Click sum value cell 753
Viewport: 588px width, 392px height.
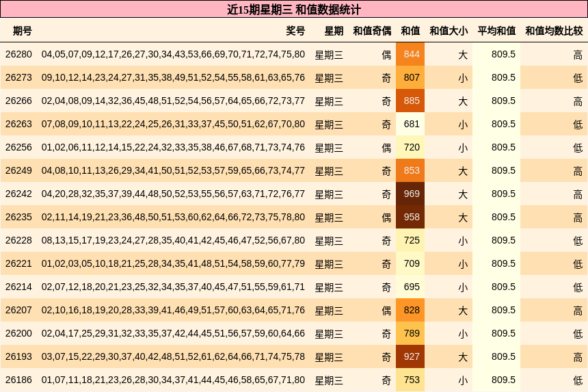click(410, 380)
